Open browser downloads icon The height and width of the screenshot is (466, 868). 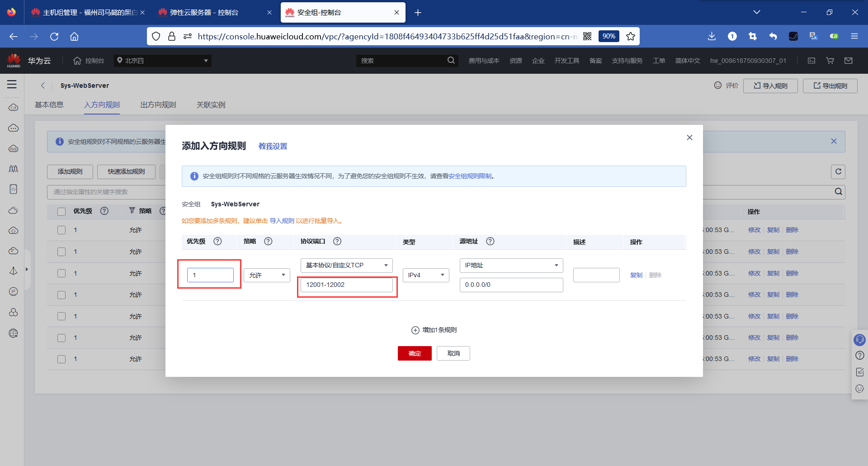point(712,36)
